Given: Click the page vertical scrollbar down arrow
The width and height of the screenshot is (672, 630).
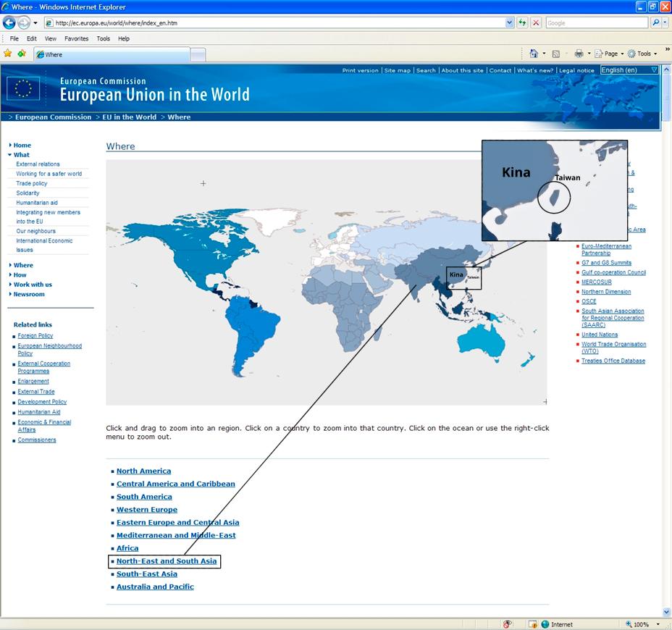Looking at the screenshot, I should [x=666, y=612].
